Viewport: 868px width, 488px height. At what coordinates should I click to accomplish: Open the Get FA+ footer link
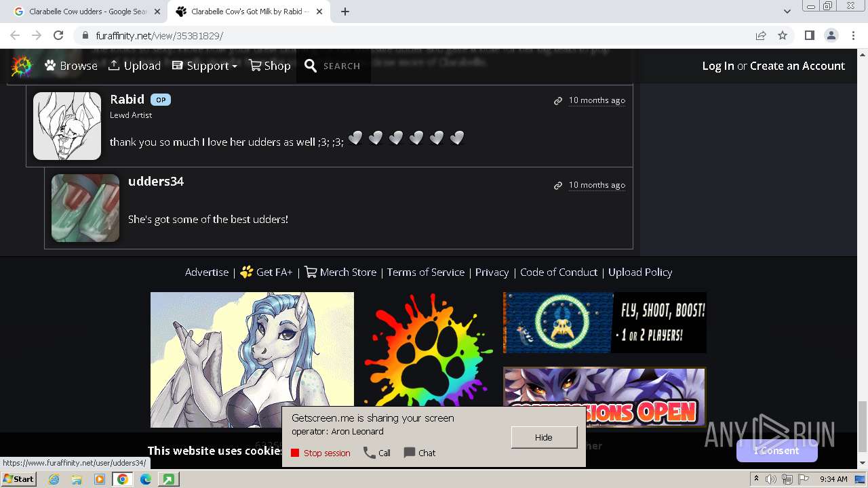pos(267,272)
